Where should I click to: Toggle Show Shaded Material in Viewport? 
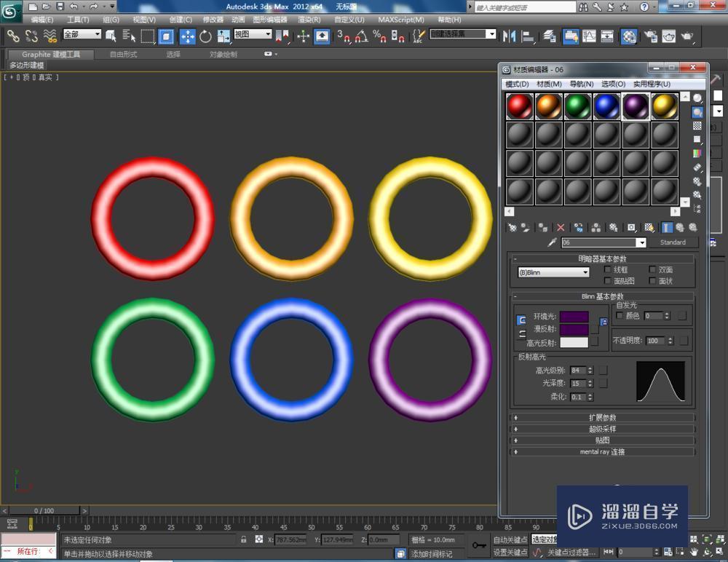tap(646, 227)
